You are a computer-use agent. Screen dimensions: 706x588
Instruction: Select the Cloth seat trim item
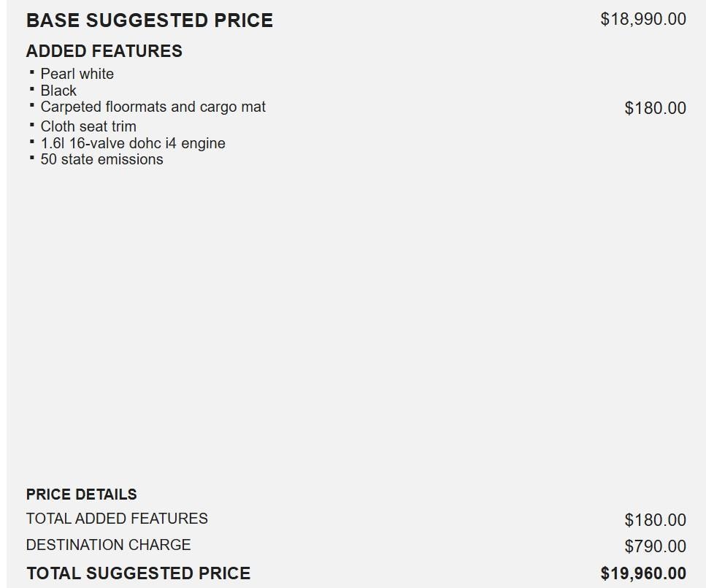click(x=88, y=126)
